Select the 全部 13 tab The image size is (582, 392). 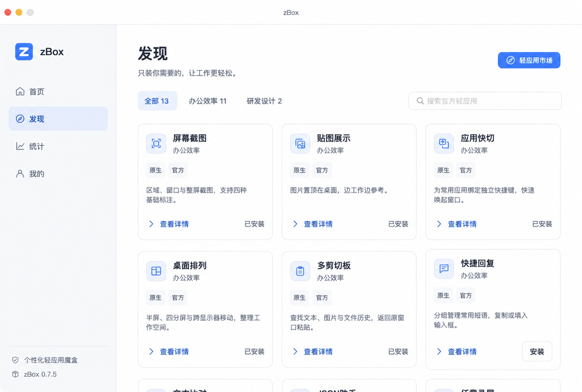point(157,101)
